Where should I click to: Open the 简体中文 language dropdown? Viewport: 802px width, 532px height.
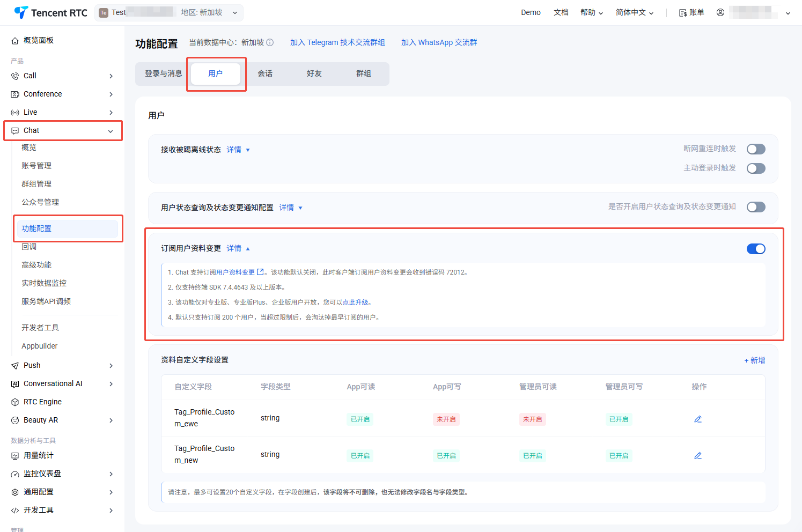635,12
